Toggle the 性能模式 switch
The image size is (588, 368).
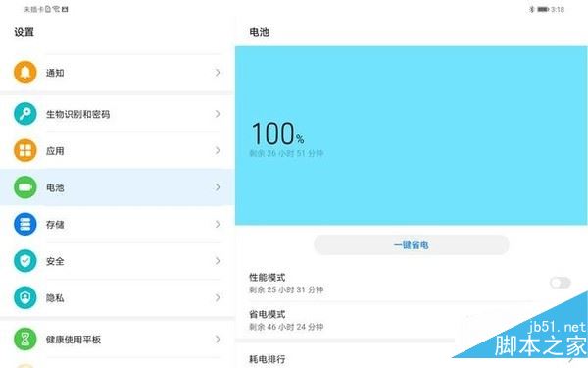(x=561, y=283)
